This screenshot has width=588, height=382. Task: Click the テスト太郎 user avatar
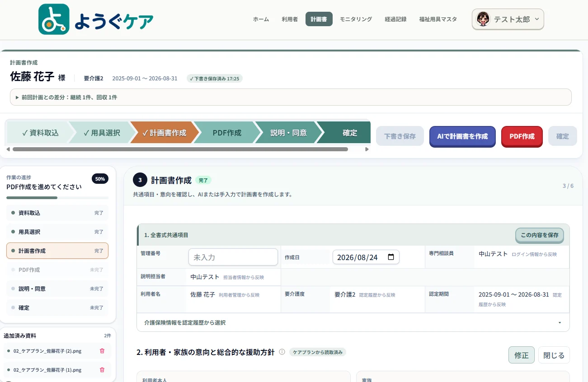click(483, 19)
